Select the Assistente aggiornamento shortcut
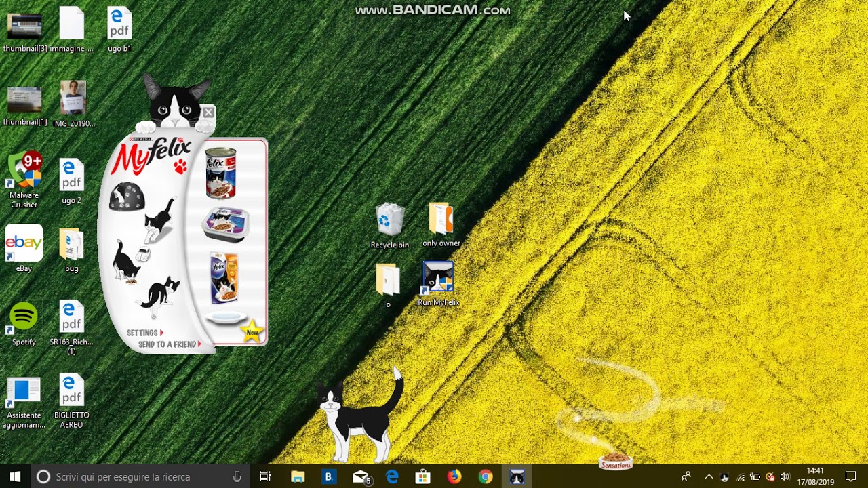This screenshot has height=488, width=868. pyautogui.click(x=24, y=403)
